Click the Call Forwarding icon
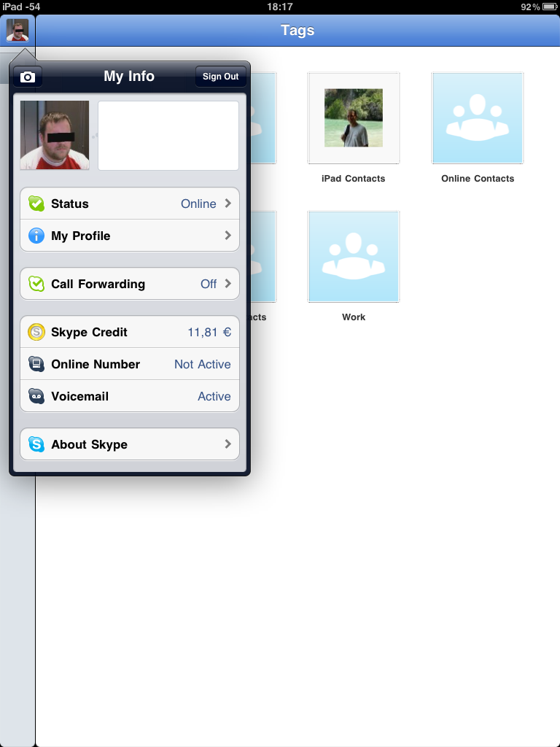 (36, 285)
